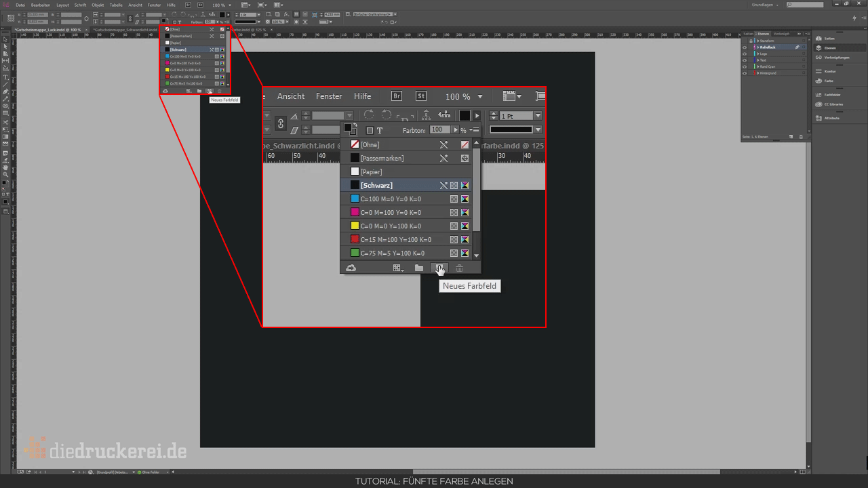Switch to Seiten tab in layers panel
Image resolution: width=868 pixels, height=488 pixels.
(749, 34)
